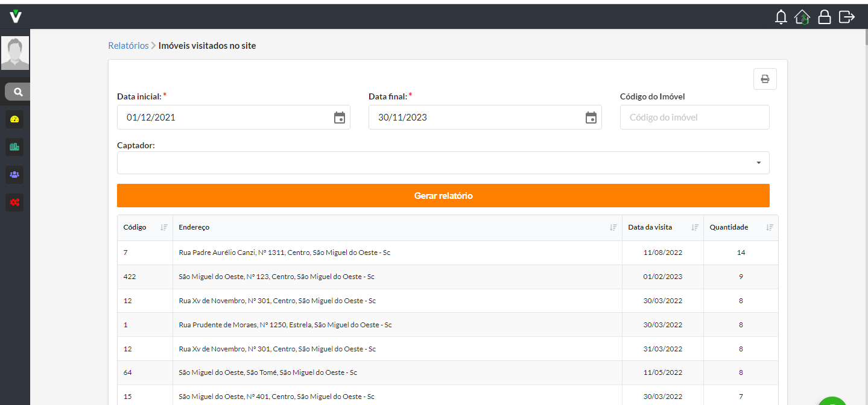Click São Miguel do Oeste, São Tomé address

click(268, 372)
